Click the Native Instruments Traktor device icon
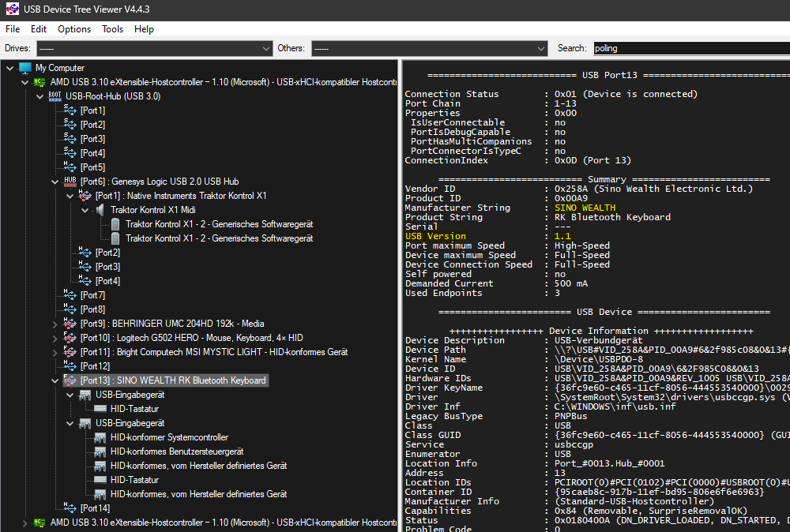790x532 pixels. (x=85, y=195)
